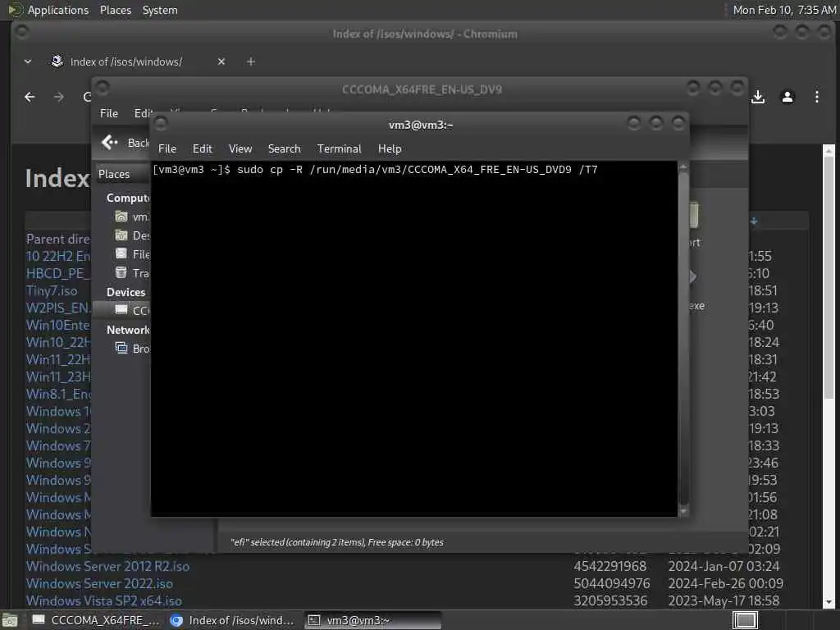Open the Trash icon in sidebar
840x630 pixels.
click(121, 272)
